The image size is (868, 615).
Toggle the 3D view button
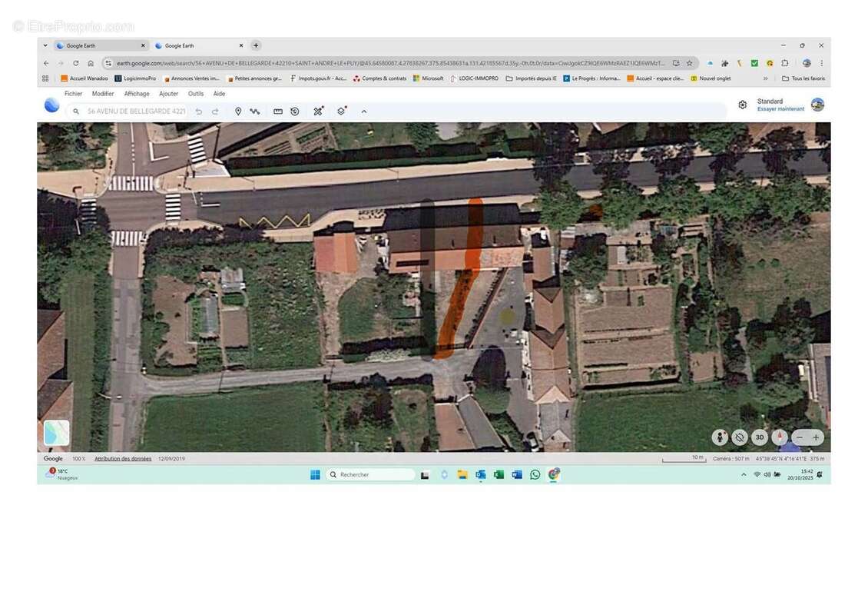[x=760, y=437]
